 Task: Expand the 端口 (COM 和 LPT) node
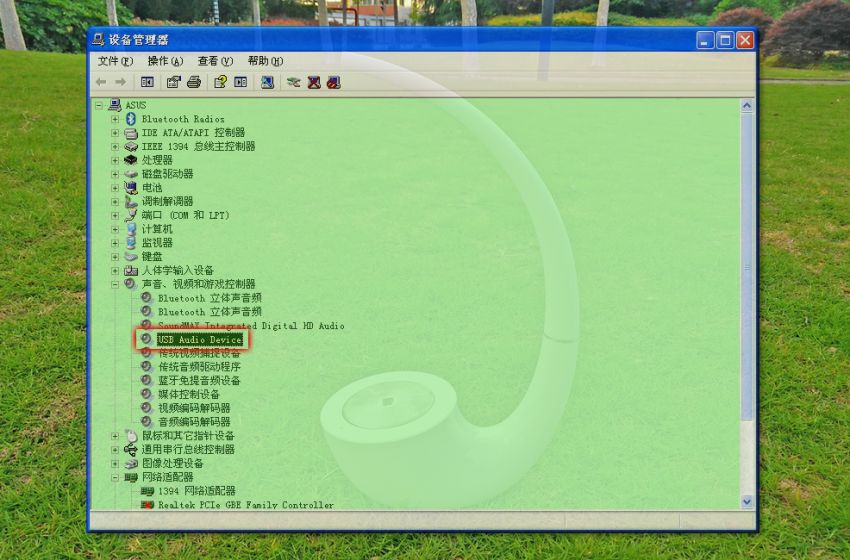(115, 215)
